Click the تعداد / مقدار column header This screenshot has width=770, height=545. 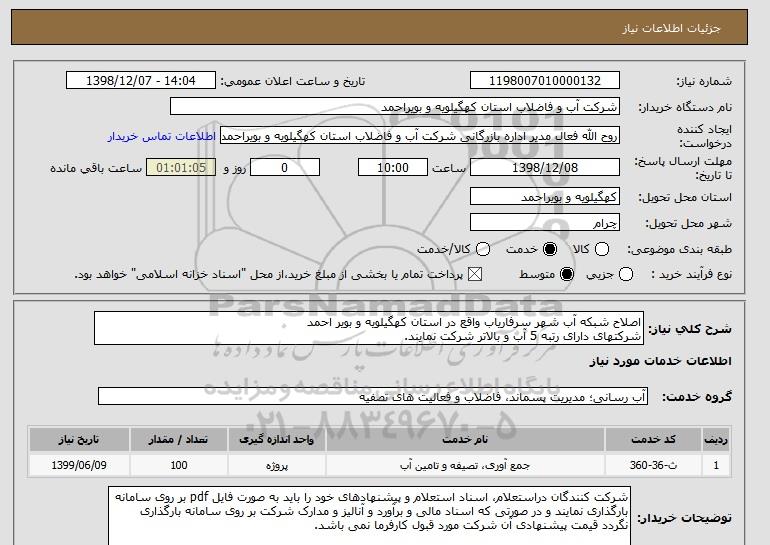[178, 439]
